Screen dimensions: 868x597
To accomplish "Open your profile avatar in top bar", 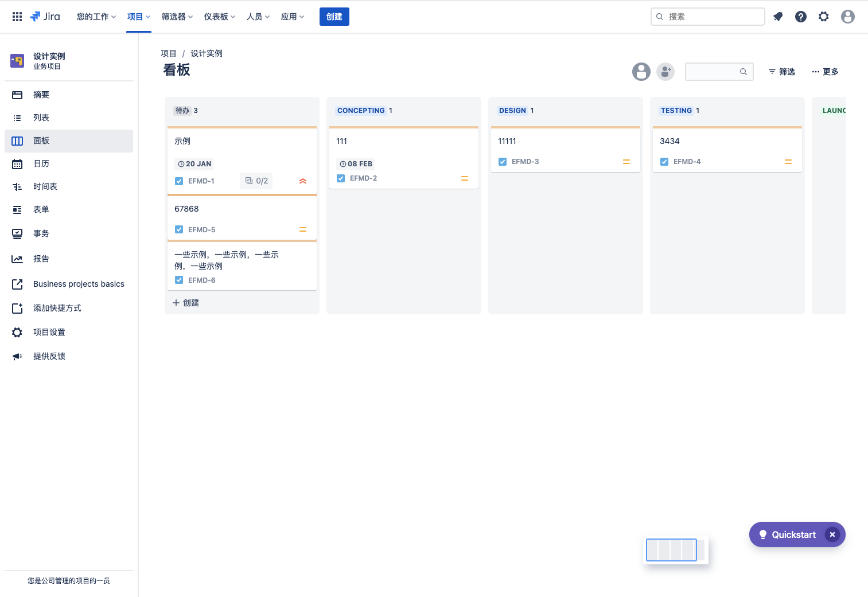I will pyautogui.click(x=848, y=17).
